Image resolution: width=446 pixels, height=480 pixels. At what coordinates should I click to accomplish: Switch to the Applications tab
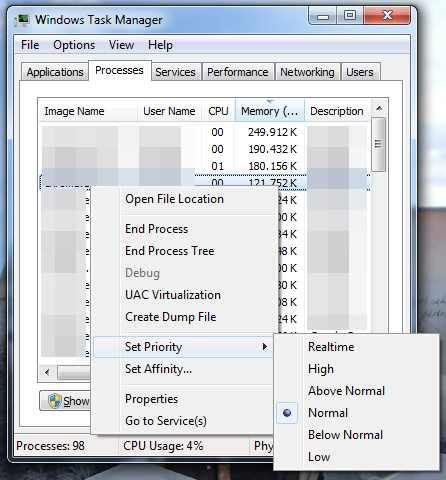(55, 72)
